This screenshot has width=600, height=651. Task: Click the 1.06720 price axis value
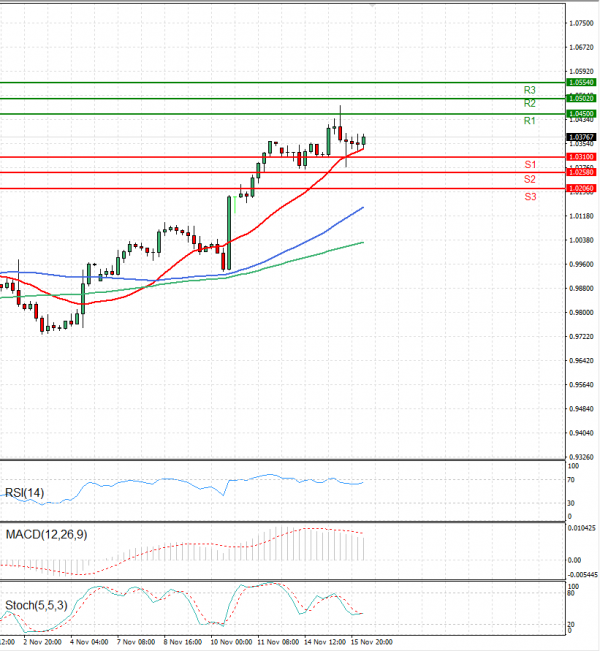click(x=581, y=47)
